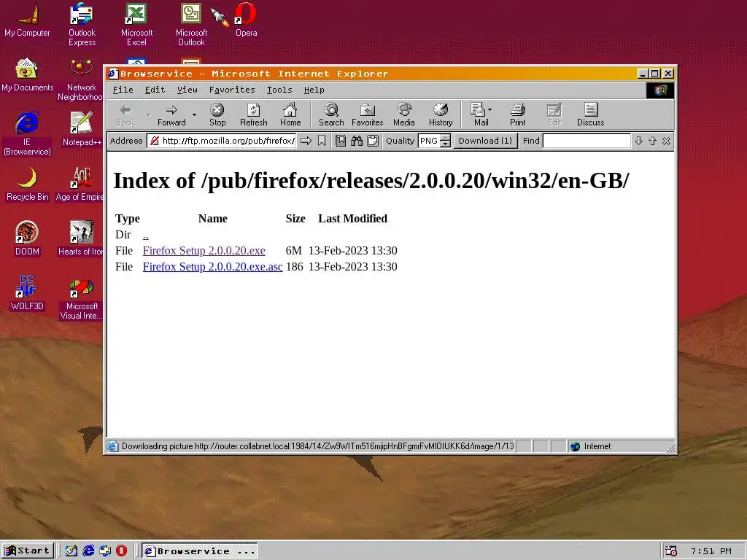Click the Windows logo throbber
The height and width of the screenshot is (560, 747).
click(x=659, y=90)
